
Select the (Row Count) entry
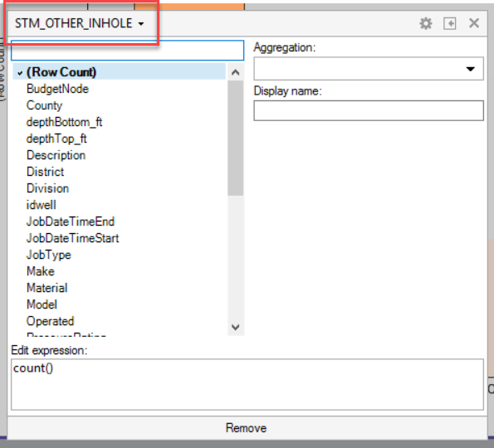point(120,72)
